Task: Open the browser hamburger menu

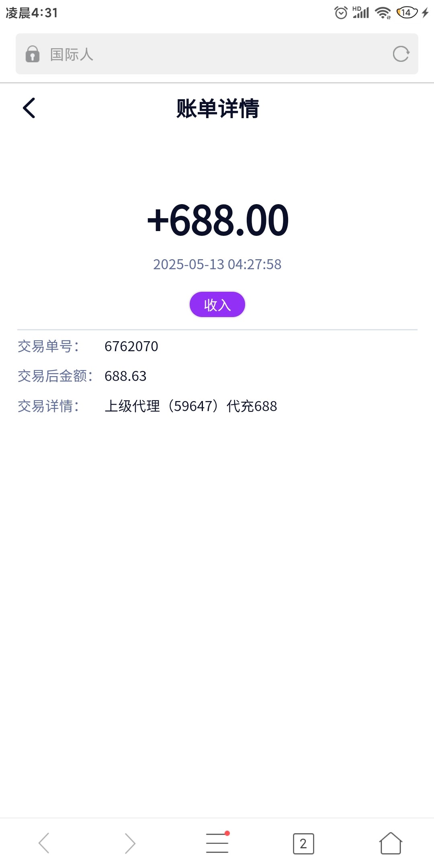Action: coord(217,843)
